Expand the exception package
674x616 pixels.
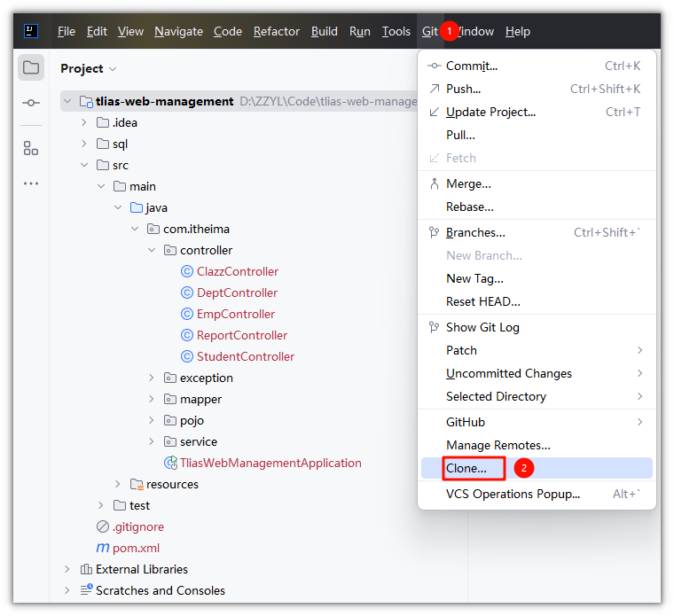point(152,378)
